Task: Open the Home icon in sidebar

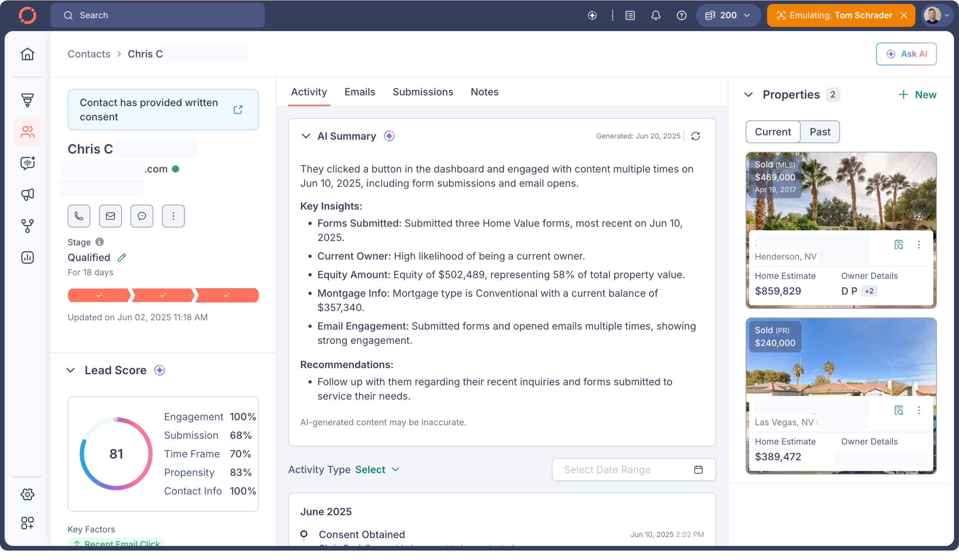Action: pyautogui.click(x=28, y=54)
